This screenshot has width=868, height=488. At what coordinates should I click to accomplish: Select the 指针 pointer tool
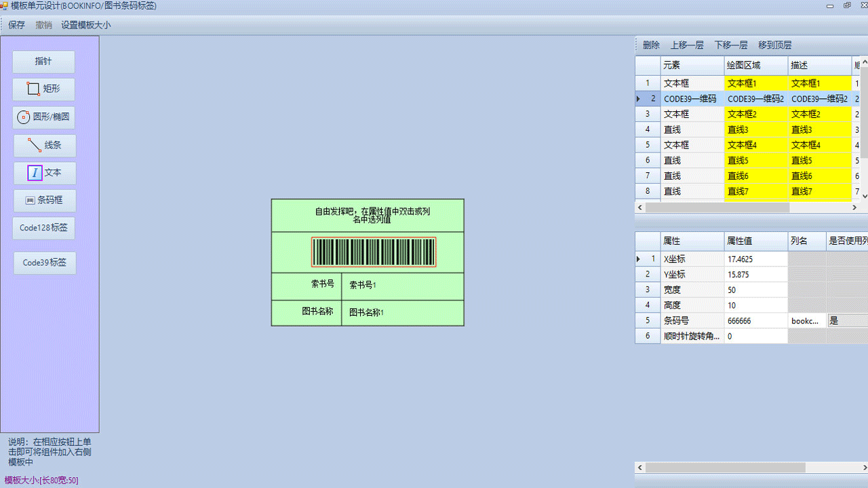click(43, 61)
